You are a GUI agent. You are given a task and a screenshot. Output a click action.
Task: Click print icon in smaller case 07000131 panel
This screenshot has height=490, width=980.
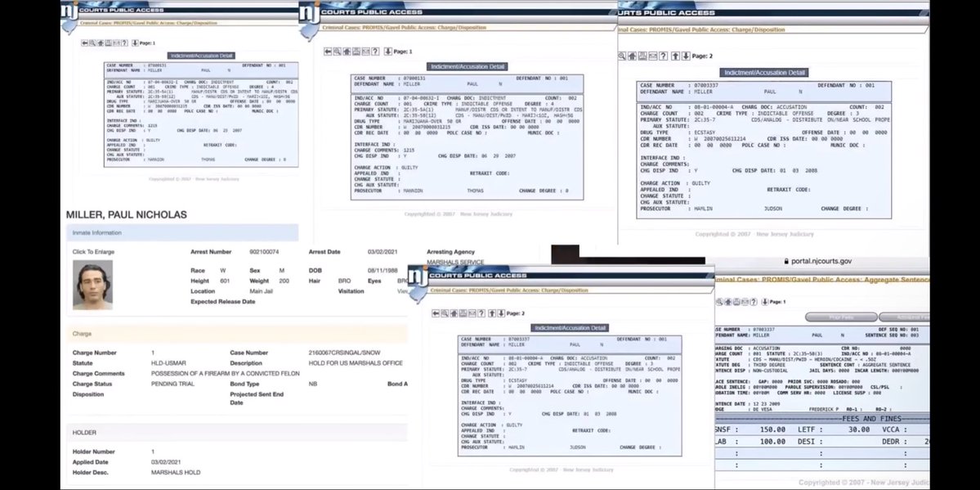point(108,43)
